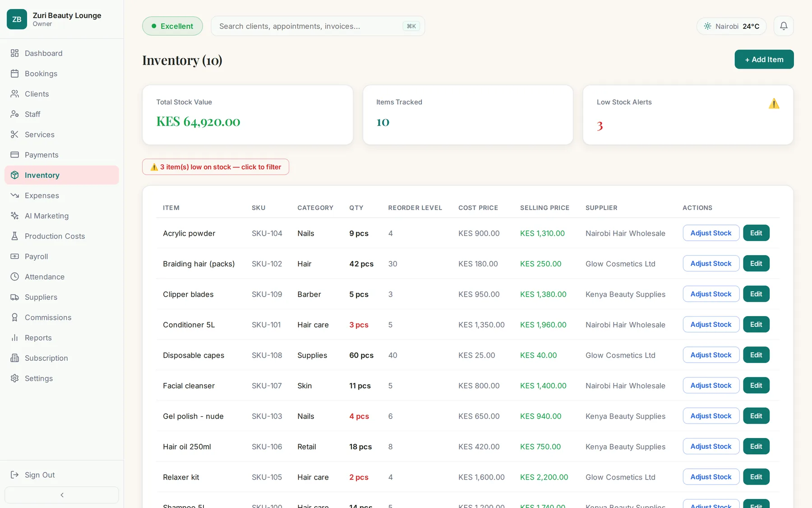Adjust stock for Hair oil 250ml

[x=710, y=447]
